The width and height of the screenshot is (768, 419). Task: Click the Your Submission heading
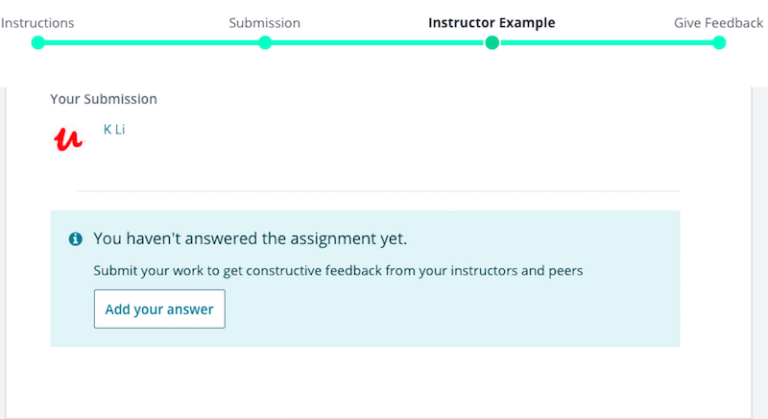coord(103,99)
